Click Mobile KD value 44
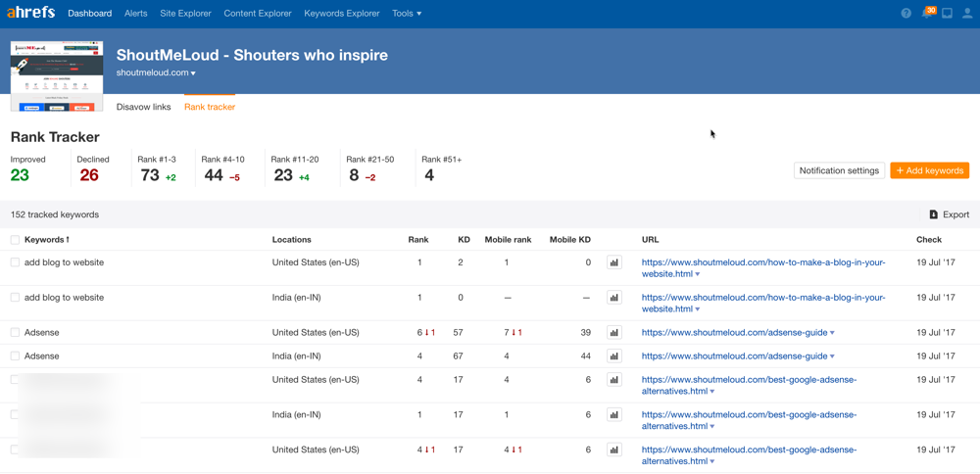Screen dimensions: 980x474 (585, 355)
